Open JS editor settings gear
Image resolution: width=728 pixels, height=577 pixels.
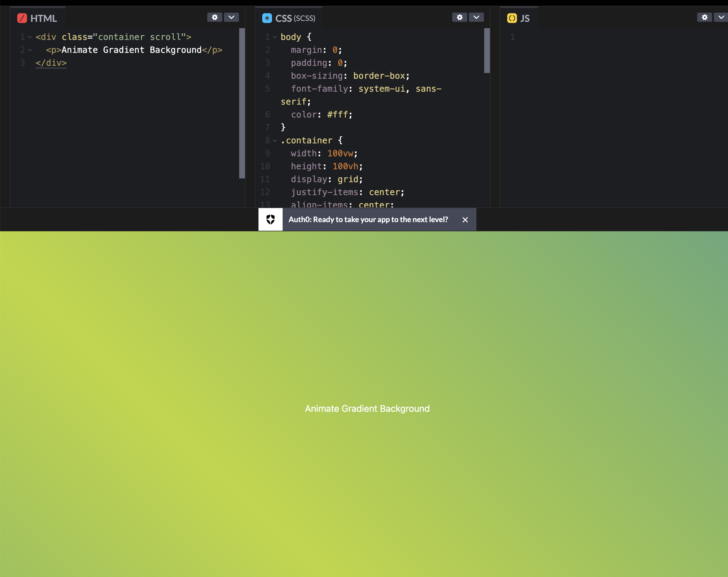(x=704, y=17)
